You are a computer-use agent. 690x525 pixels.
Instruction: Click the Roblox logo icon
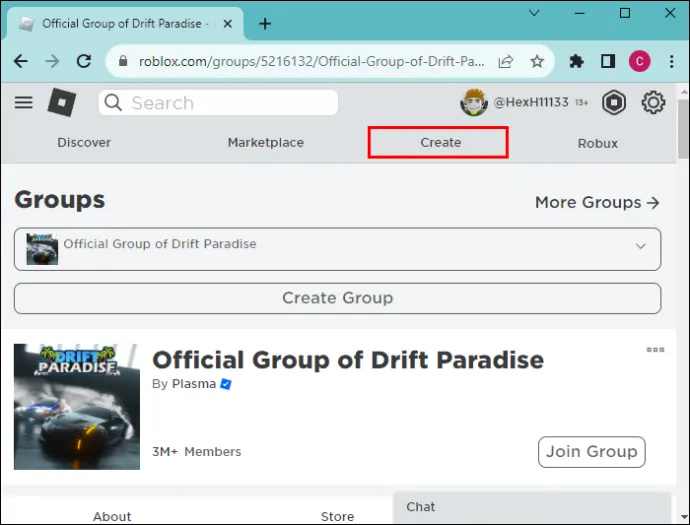(62, 102)
